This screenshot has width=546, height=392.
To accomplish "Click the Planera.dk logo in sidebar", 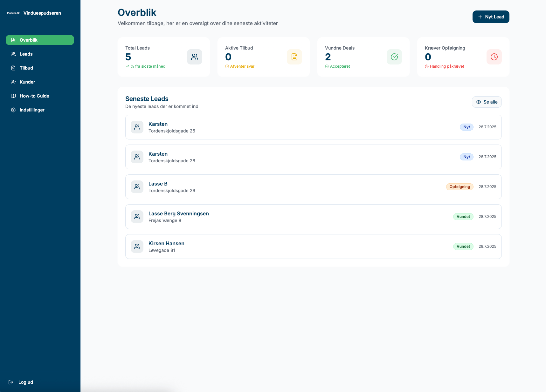I will point(13,13).
